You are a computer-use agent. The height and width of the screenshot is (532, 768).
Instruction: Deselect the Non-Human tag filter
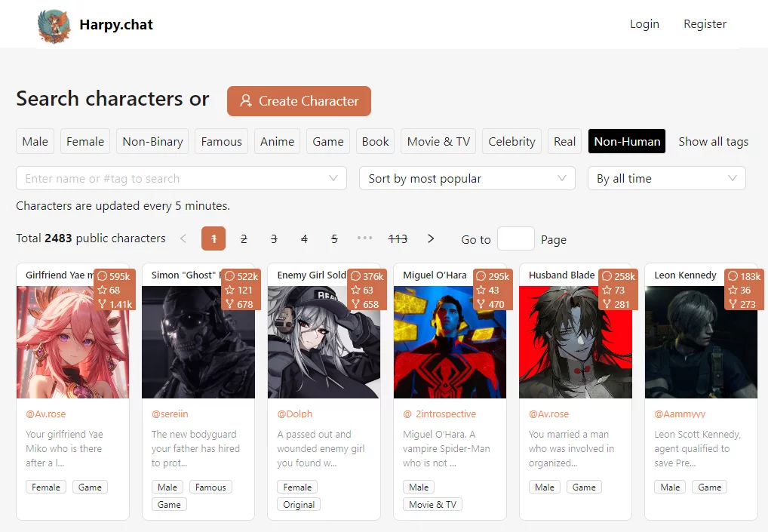(x=627, y=142)
